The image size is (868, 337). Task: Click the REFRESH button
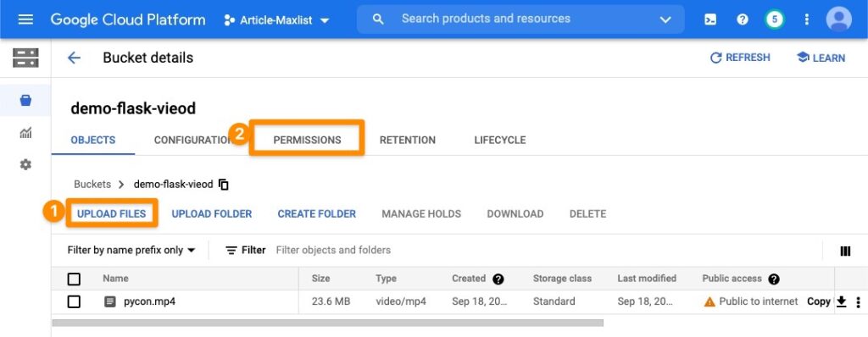[x=739, y=58]
